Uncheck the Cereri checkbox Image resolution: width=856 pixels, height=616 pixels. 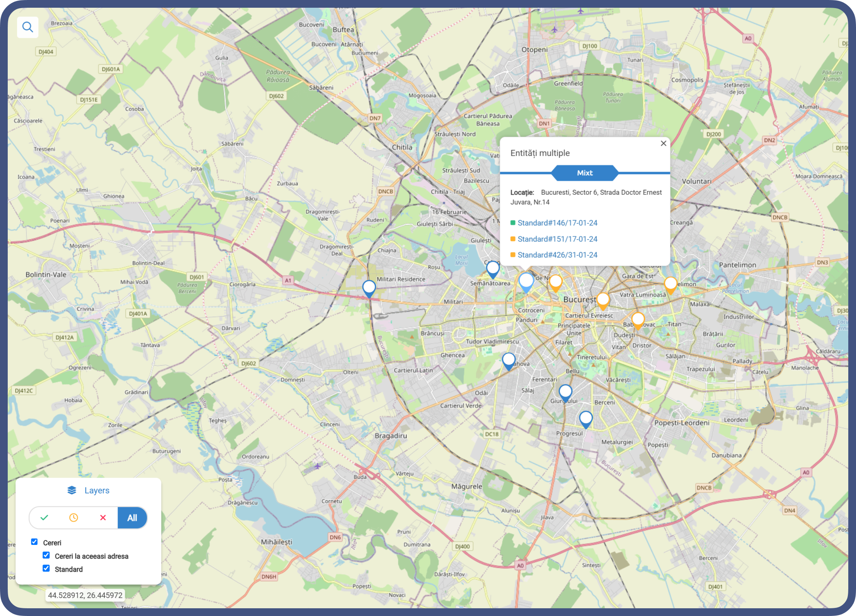coord(34,542)
